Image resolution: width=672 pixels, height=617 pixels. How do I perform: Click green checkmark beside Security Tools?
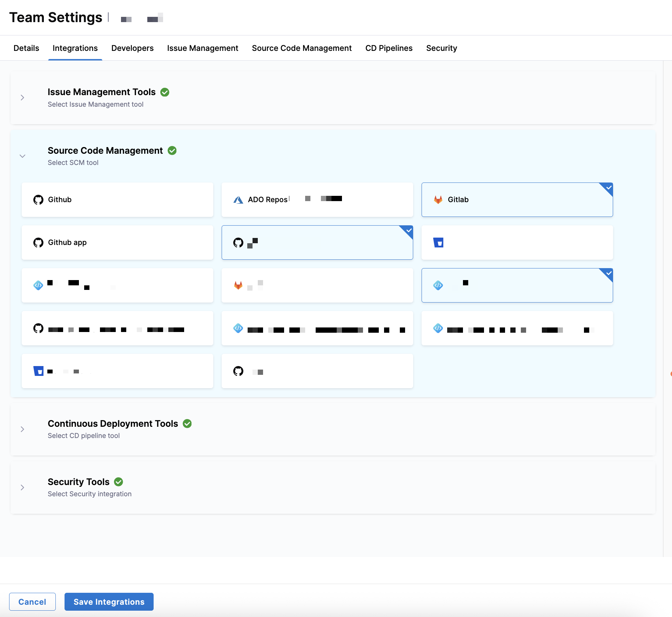[x=119, y=482]
